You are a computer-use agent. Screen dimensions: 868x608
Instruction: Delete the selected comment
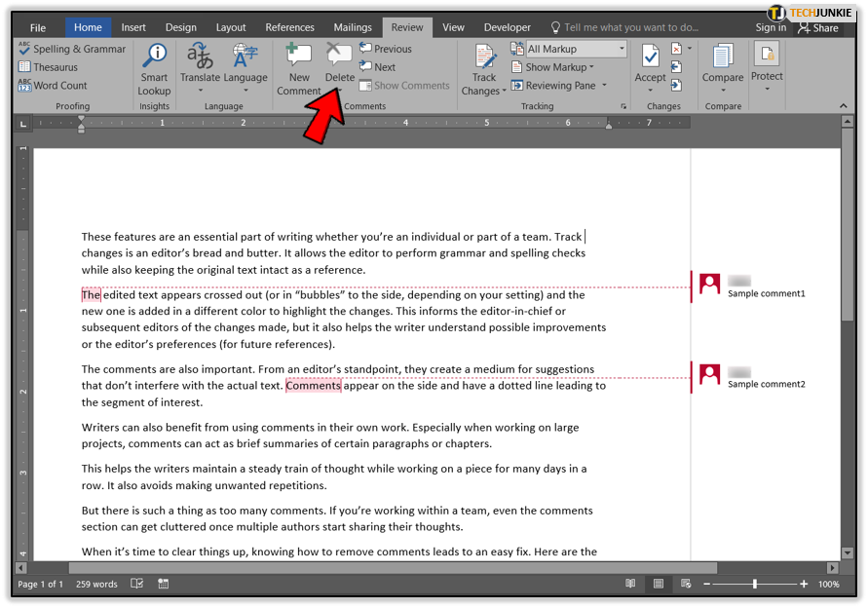tap(339, 62)
